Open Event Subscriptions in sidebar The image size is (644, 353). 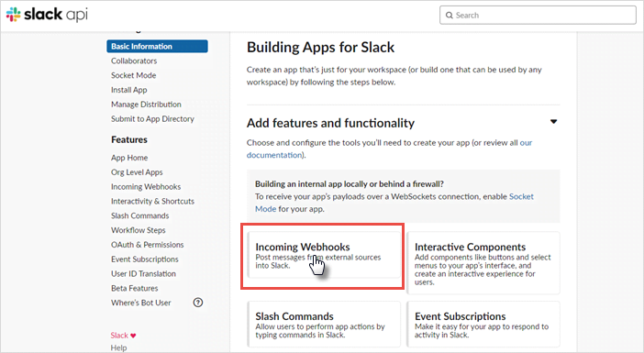click(x=145, y=259)
